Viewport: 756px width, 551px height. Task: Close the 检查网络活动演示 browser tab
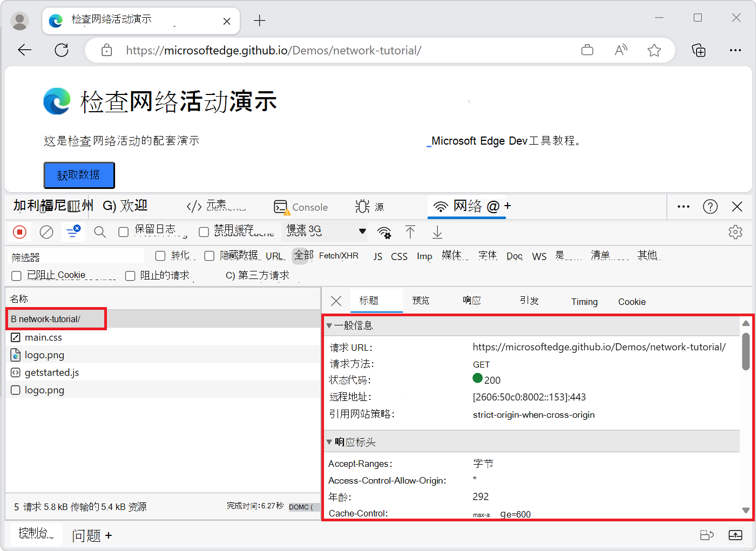pos(227,21)
